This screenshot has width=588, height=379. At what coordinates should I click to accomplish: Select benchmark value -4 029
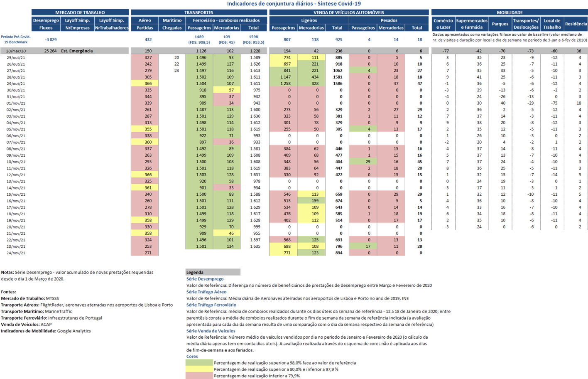(x=51, y=39)
